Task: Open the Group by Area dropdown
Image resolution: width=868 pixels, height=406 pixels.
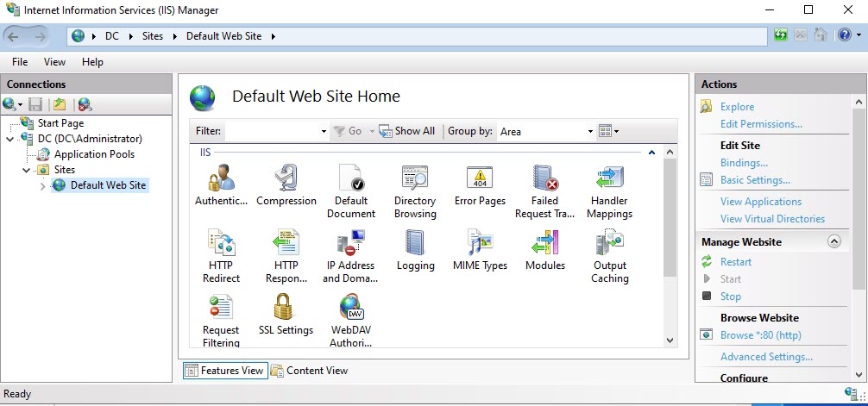Action: [590, 132]
